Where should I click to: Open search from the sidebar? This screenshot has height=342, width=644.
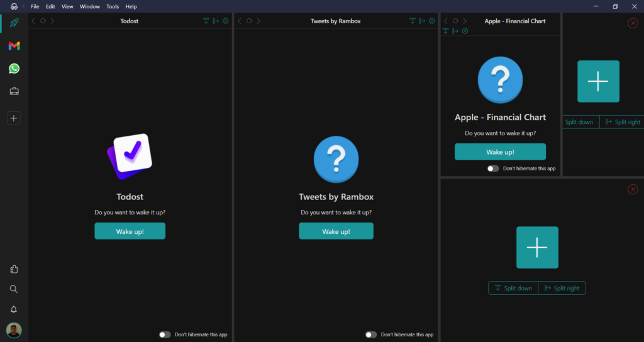pos(14,289)
